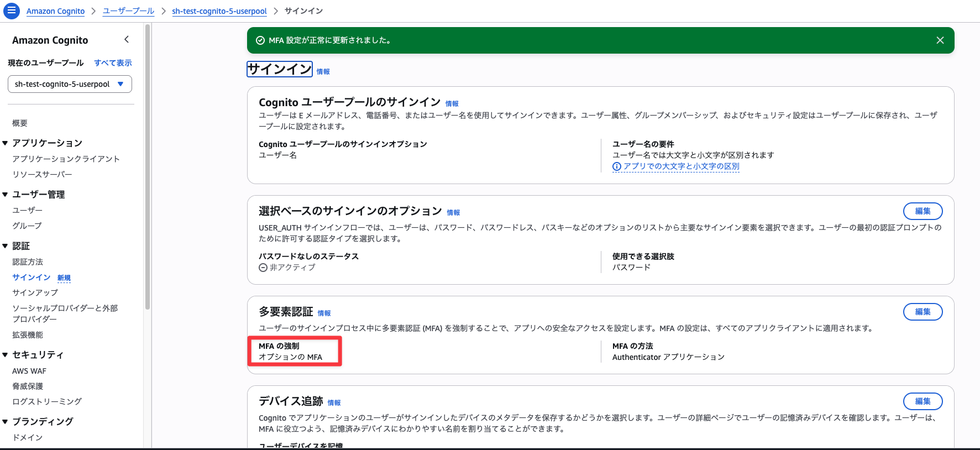Edit 選択ベースのサインインのオプション settings
The image size is (980, 450).
coord(923,211)
